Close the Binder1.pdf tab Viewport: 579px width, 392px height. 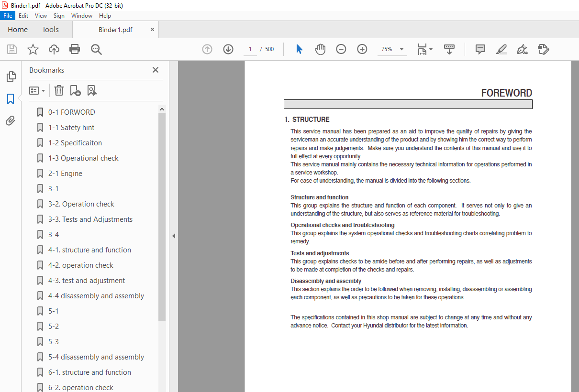[x=153, y=29]
